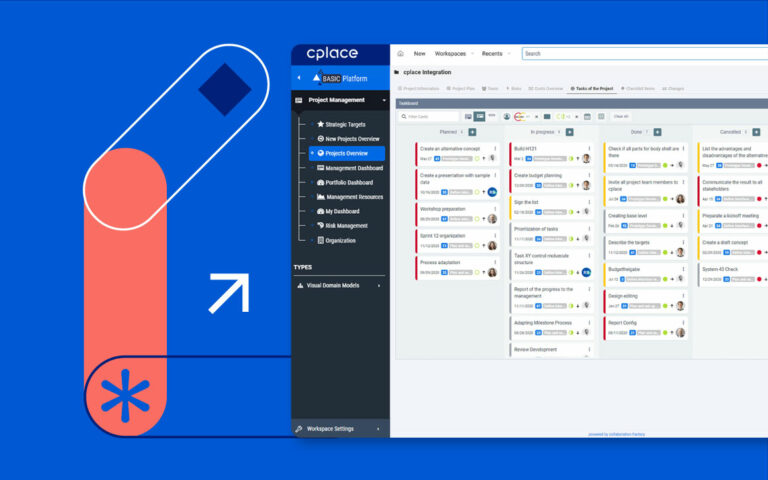Add a card to the In progress column
This screenshot has height=480, width=768.
click(569, 132)
